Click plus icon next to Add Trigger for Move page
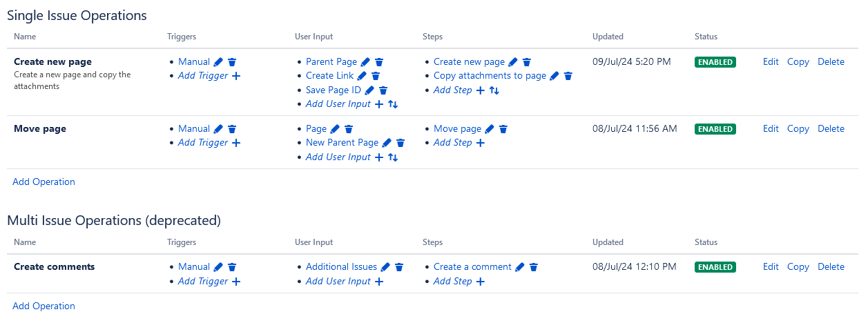The width and height of the screenshot is (868, 323). pyautogui.click(x=236, y=143)
